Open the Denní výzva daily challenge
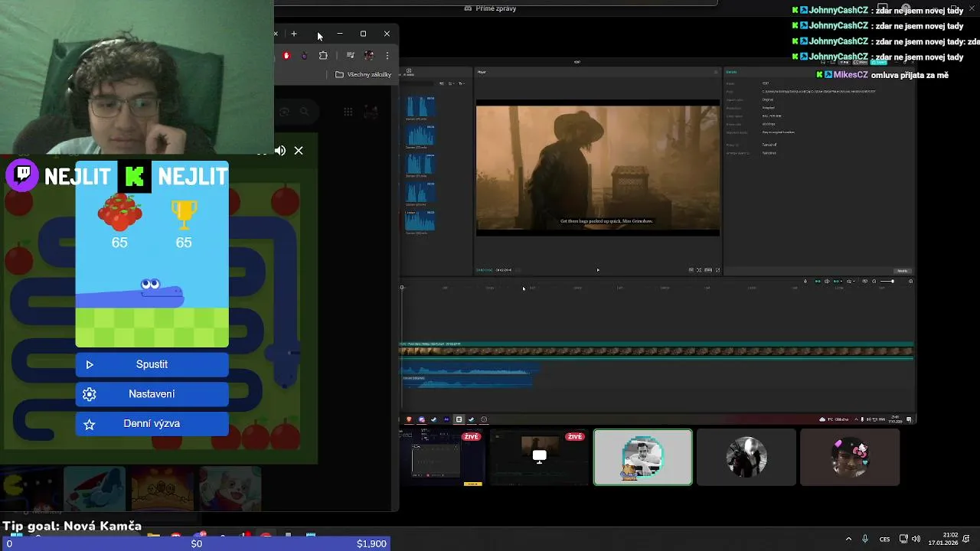Image resolution: width=980 pixels, height=551 pixels. point(152,423)
